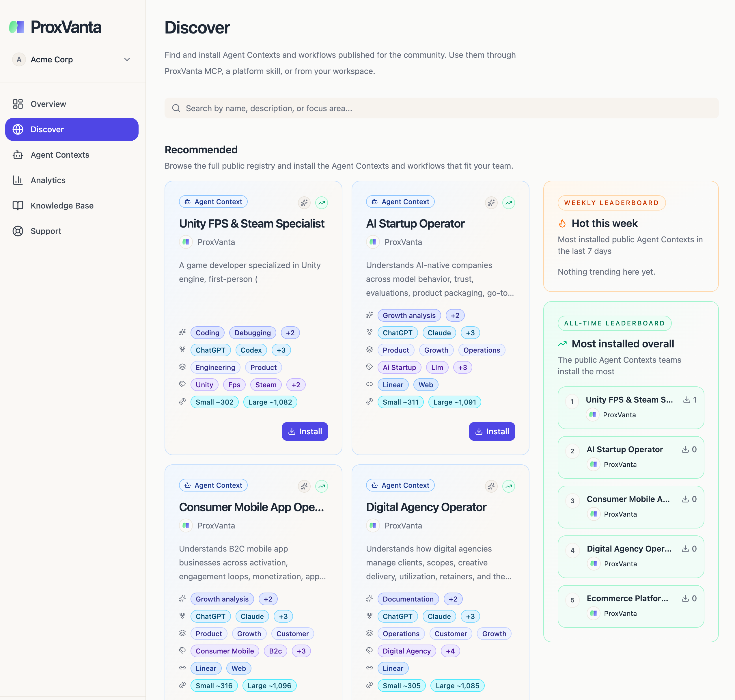
Task: Click the Engineering tag
Action: (x=215, y=368)
